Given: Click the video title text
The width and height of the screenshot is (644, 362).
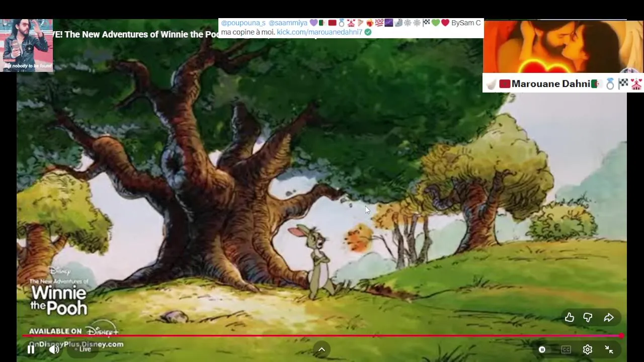Looking at the screenshot, I should click(136, 34).
